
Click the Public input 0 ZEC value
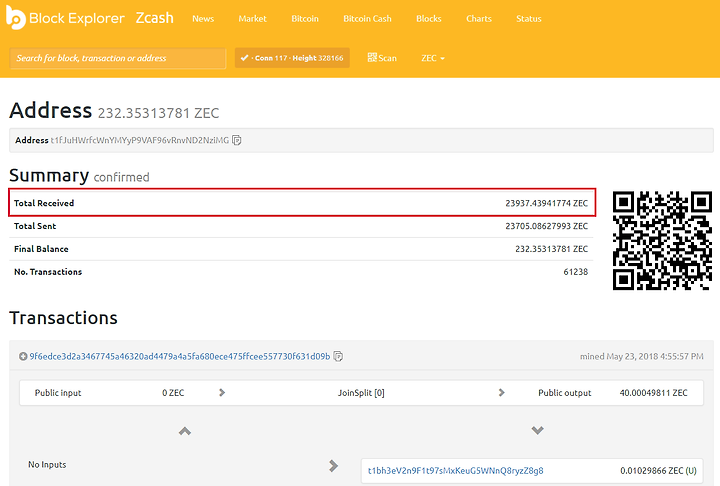[x=173, y=393]
